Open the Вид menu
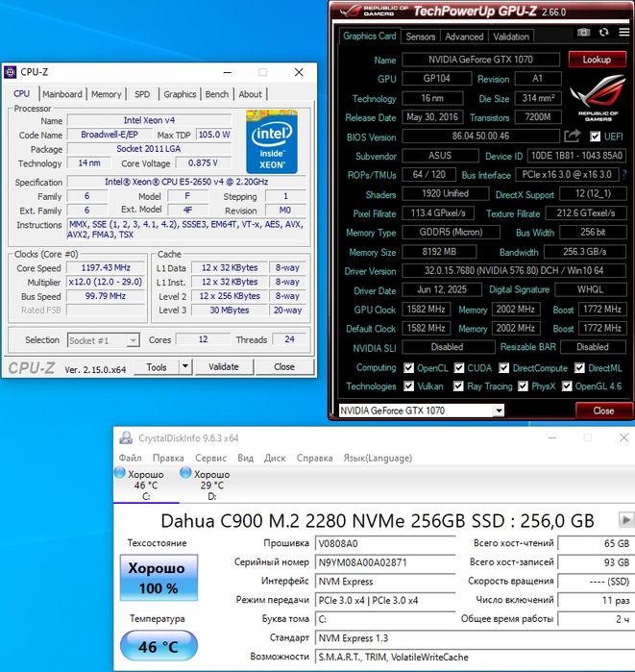The height and width of the screenshot is (672, 635). tap(245, 458)
